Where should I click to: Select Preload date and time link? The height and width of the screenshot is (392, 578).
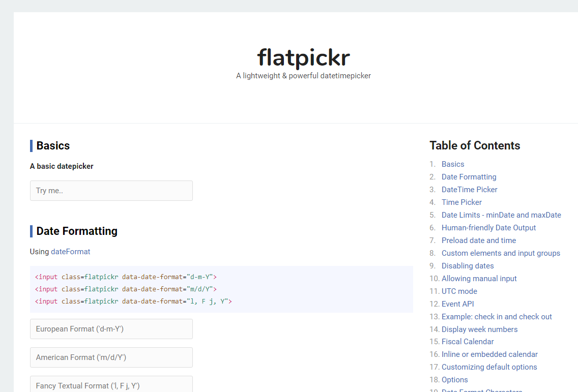click(x=479, y=240)
